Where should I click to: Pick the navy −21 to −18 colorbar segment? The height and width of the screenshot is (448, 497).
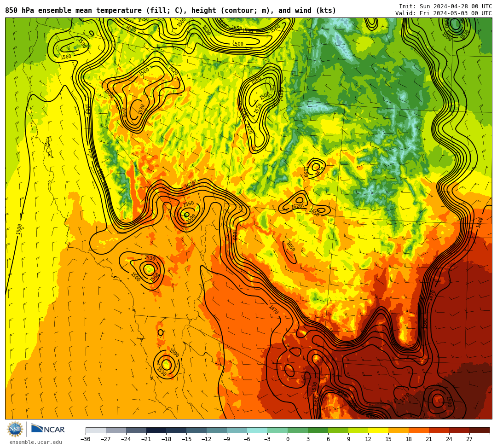coord(156,430)
